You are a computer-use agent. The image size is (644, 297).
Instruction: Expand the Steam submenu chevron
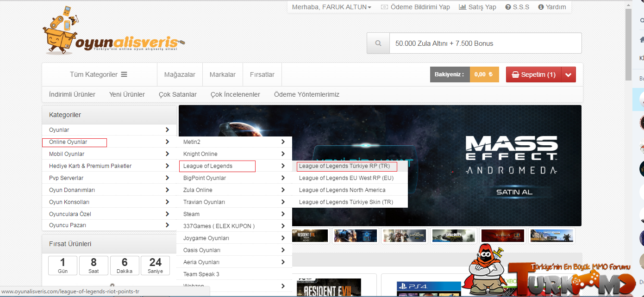point(283,214)
